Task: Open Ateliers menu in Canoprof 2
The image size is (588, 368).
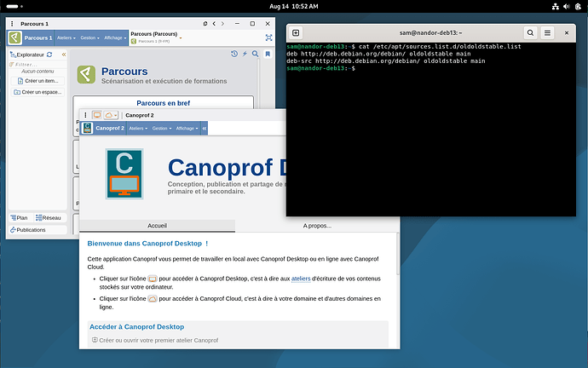Action: coord(138,129)
